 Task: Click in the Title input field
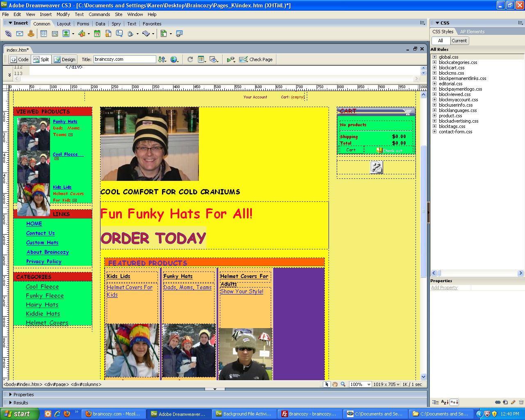(x=124, y=59)
